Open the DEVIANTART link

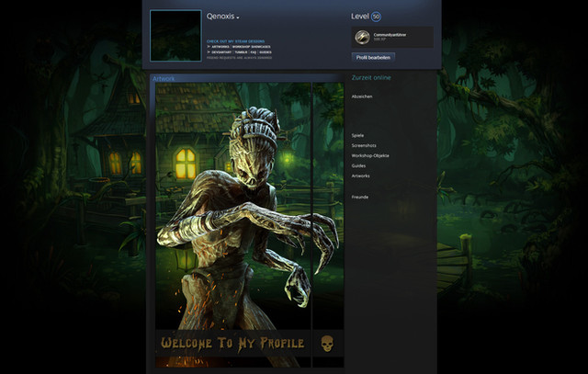click(x=221, y=52)
